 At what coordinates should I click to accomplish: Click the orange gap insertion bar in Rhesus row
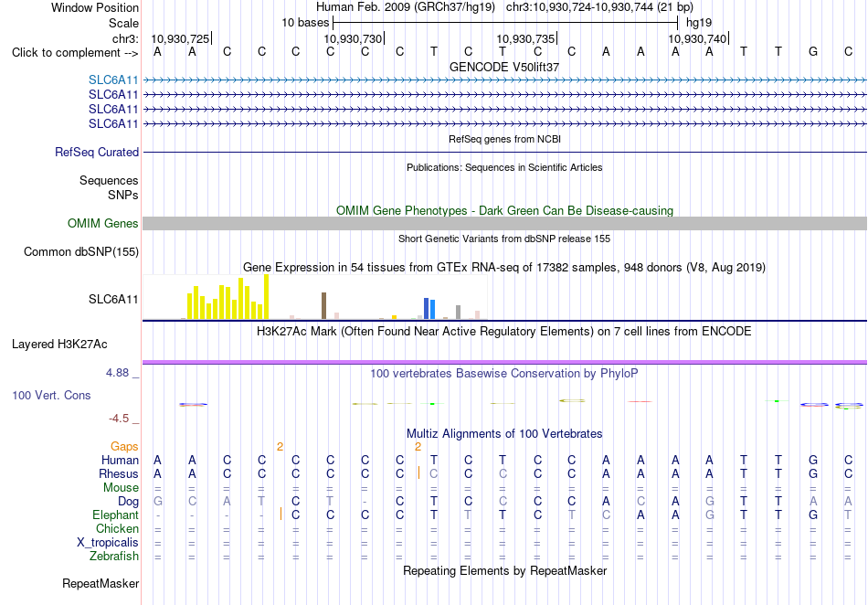[419, 472]
